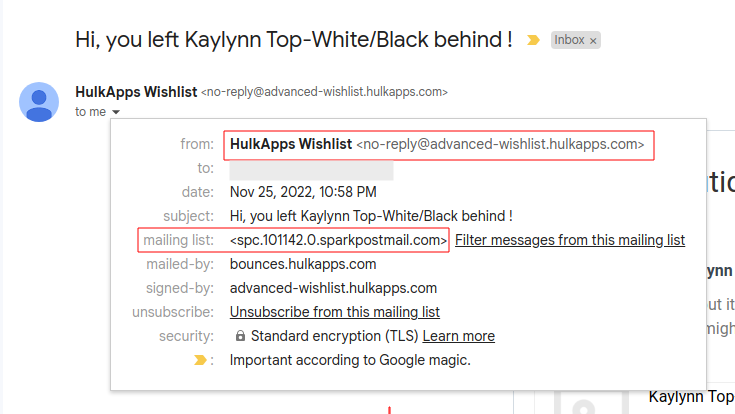Click the lock encryption icon
This screenshot has height=414, width=735.
click(x=240, y=336)
